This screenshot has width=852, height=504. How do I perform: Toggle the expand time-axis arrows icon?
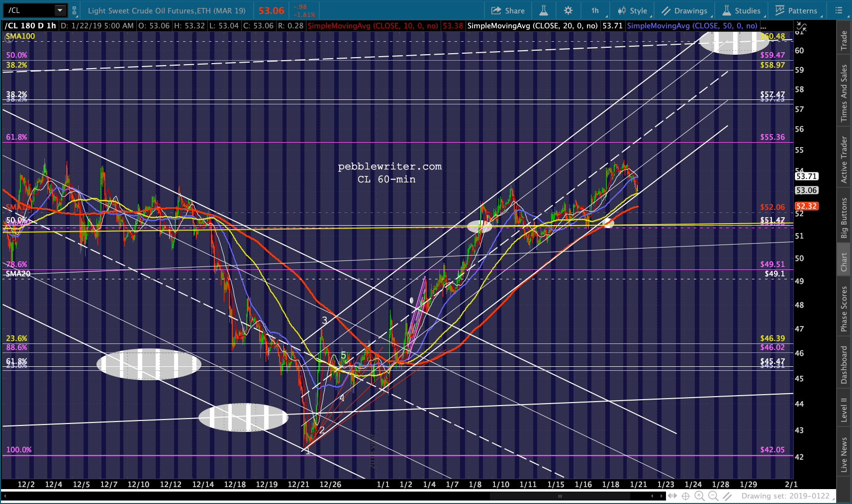[x=672, y=496]
